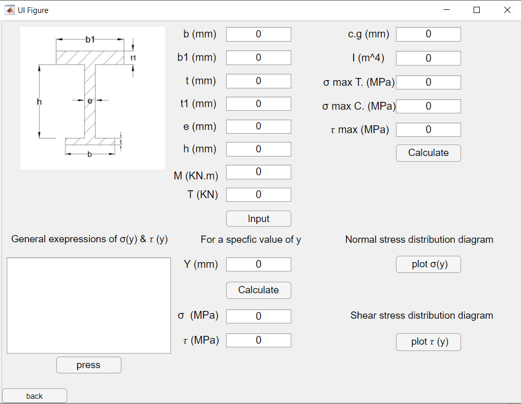
Task: Focus the M (KN.m) moment field
Action: (x=259, y=172)
